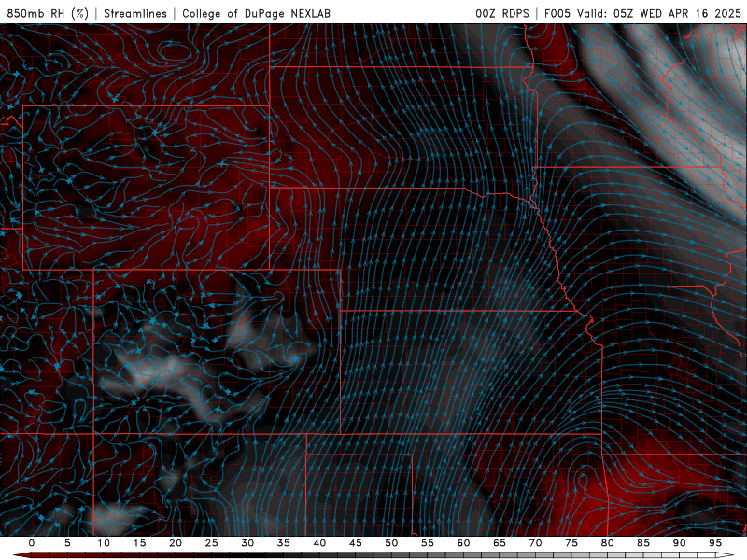Image resolution: width=747 pixels, height=560 pixels.
Task: Click the colorbar label "25"
Action: (x=212, y=543)
